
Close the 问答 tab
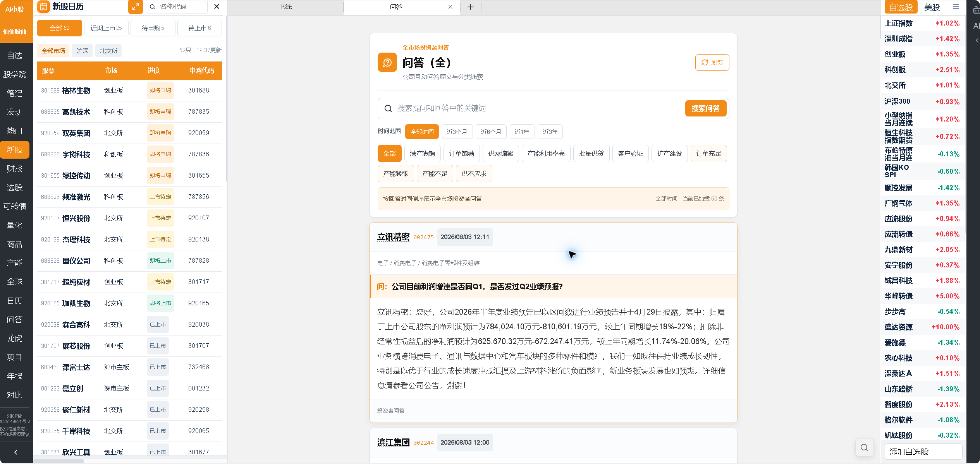click(450, 7)
